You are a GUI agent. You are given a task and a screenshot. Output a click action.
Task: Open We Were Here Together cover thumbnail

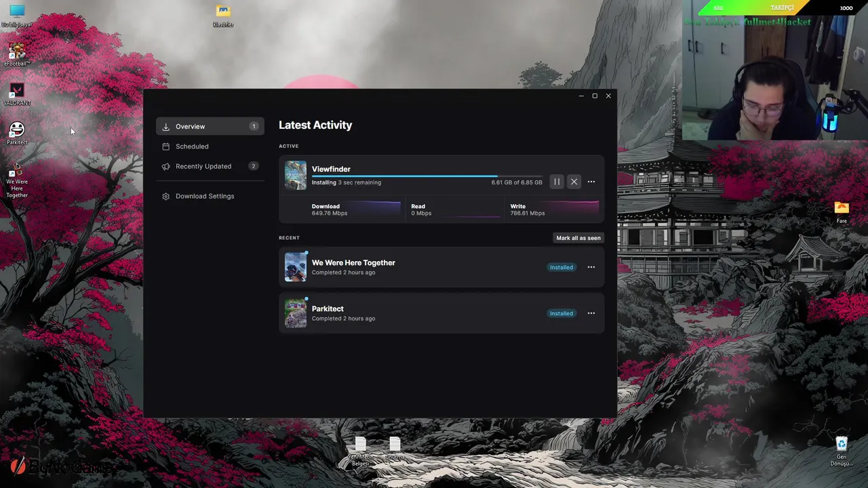(296, 267)
